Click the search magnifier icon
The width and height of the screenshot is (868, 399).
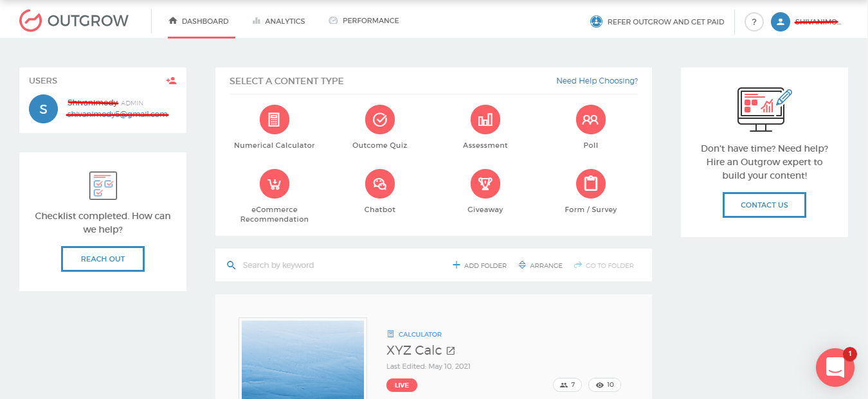[x=231, y=265]
